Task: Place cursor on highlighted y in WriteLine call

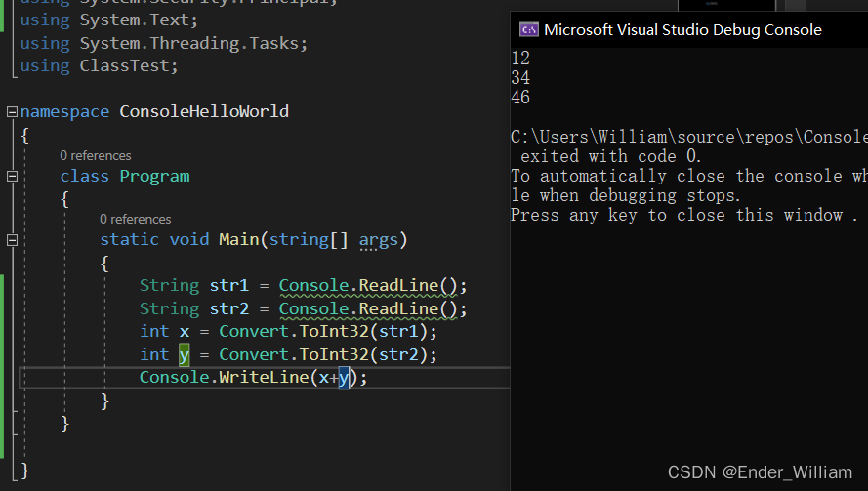Action: (x=343, y=378)
